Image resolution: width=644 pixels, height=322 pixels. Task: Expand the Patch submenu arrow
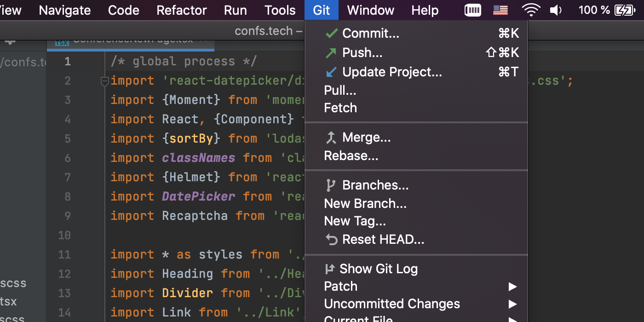(x=512, y=287)
